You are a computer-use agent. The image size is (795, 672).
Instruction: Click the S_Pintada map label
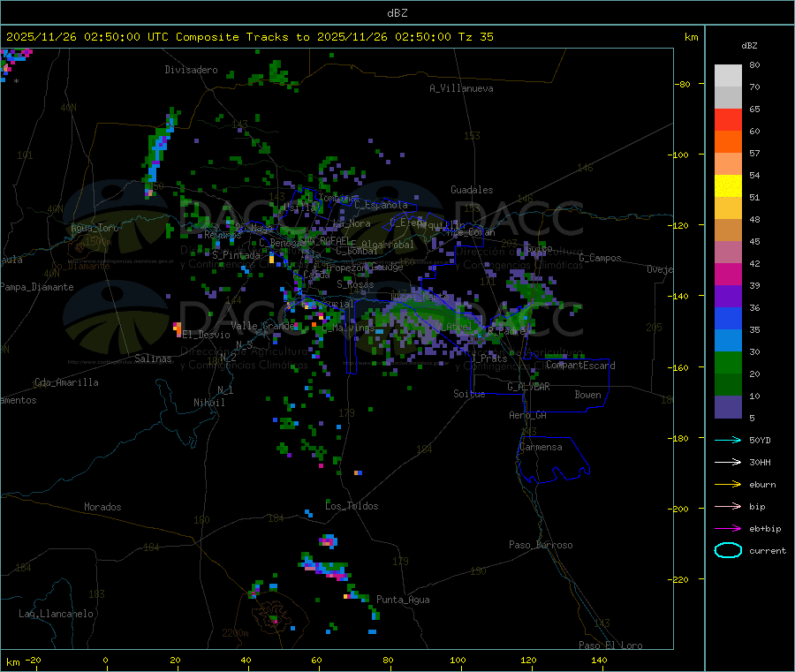pyautogui.click(x=236, y=255)
